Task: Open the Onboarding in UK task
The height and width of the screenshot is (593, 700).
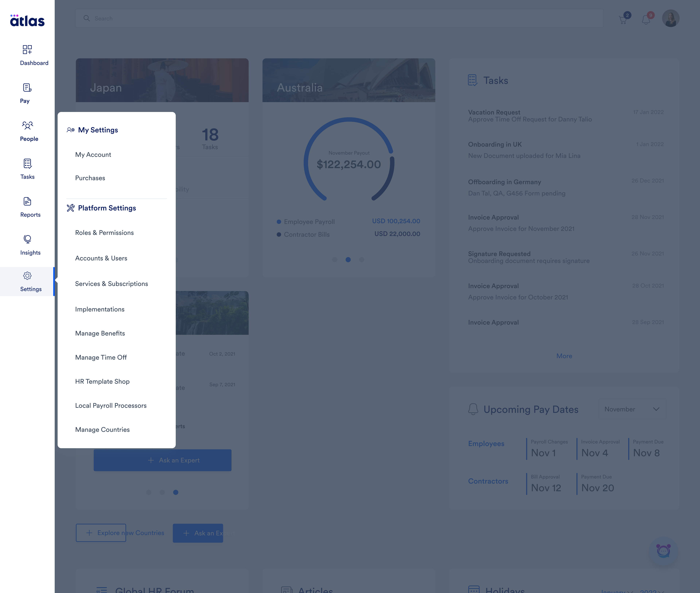Action: point(566,150)
